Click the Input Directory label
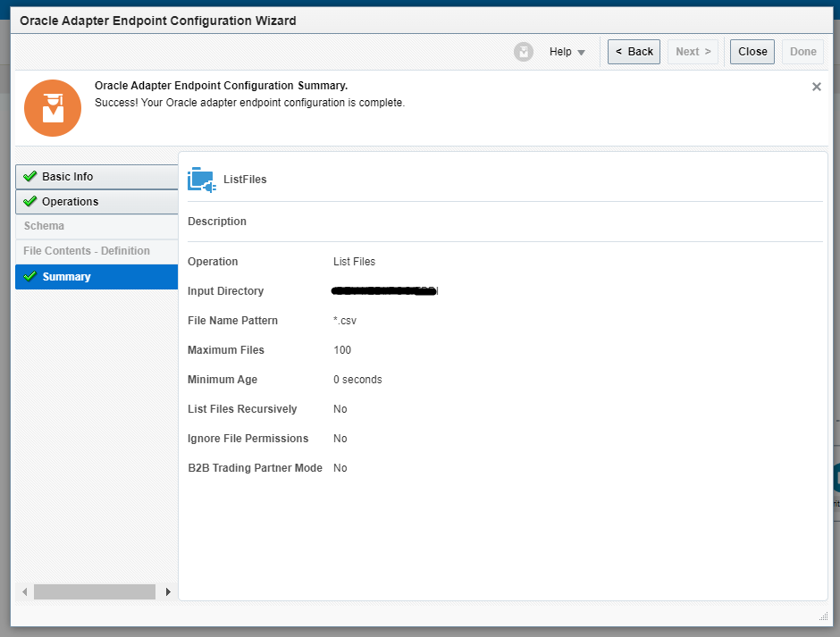This screenshot has height=637, width=840. click(x=225, y=291)
